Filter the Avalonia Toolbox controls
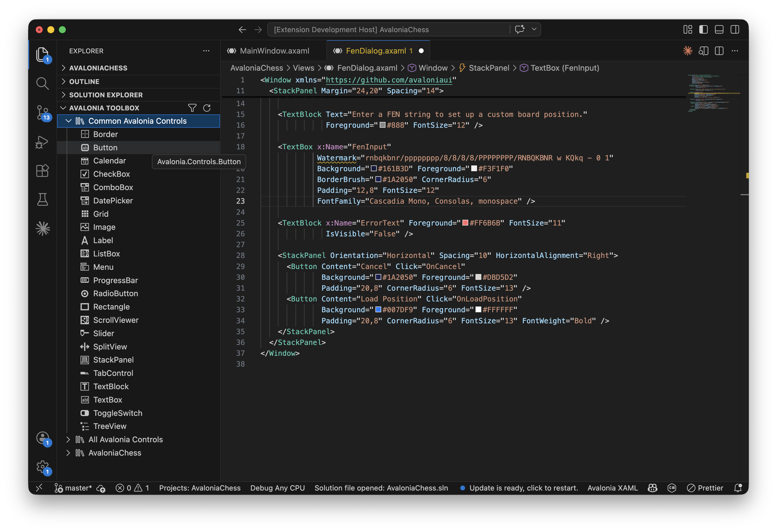This screenshot has width=777, height=532. pyautogui.click(x=192, y=108)
